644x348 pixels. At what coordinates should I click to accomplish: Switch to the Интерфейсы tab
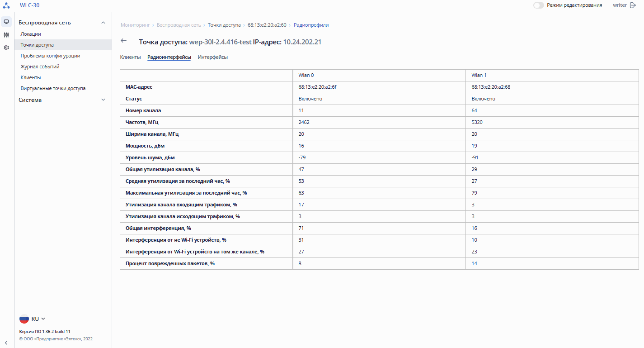click(x=212, y=57)
